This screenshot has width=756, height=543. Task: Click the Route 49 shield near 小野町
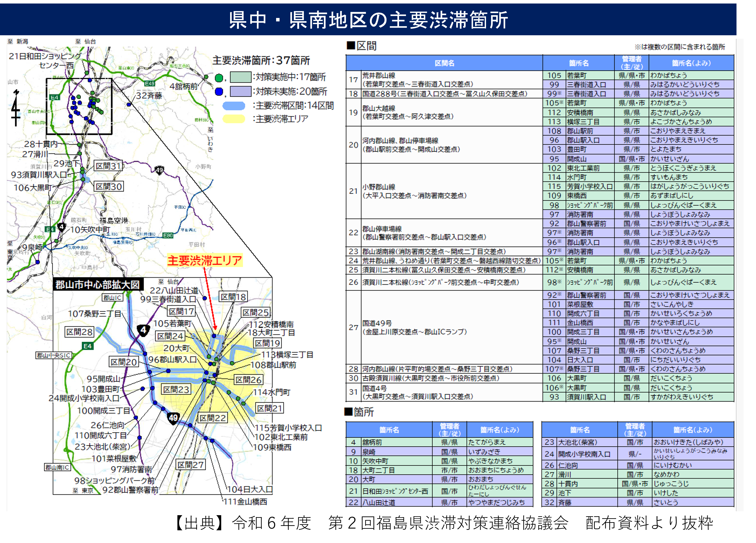(x=159, y=171)
